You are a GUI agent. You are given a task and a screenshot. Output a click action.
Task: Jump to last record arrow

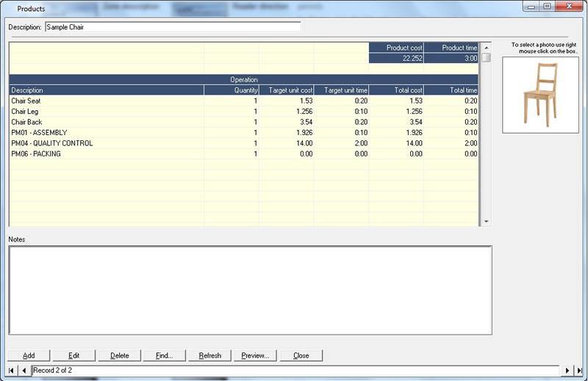tap(579, 371)
